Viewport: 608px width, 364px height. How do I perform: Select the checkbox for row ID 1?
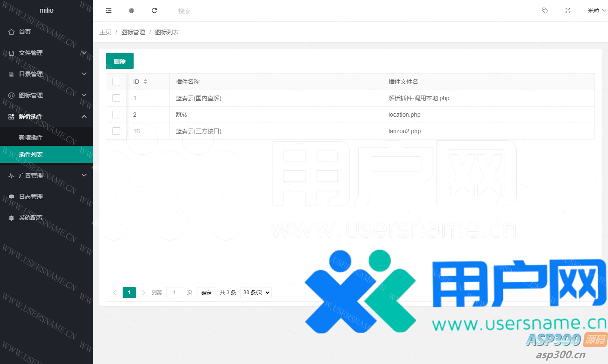116,98
